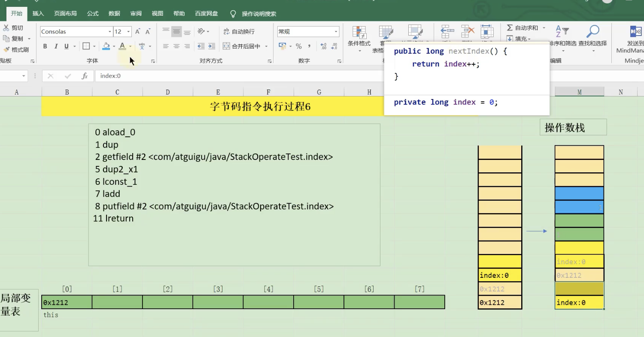The width and height of the screenshot is (644, 337).
Task: Set top vertical alignment
Action: tap(166, 31)
